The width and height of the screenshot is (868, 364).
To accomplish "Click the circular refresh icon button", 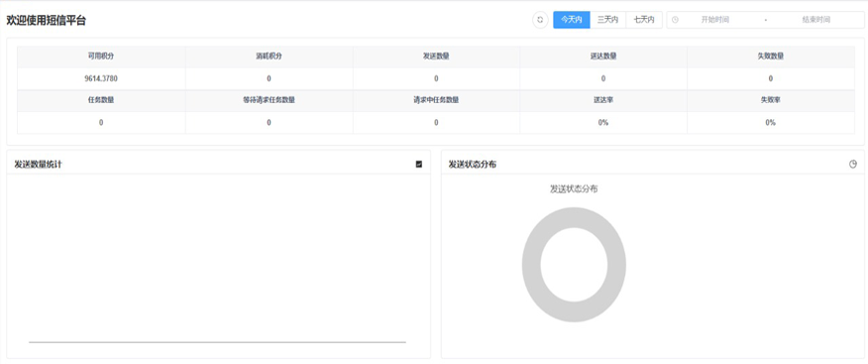I will pos(540,20).
